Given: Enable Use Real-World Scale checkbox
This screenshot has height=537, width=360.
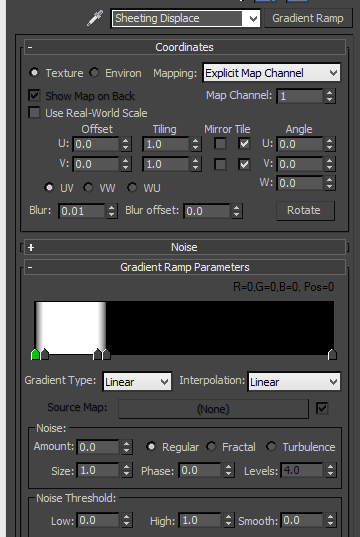Looking at the screenshot, I should coord(34,113).
